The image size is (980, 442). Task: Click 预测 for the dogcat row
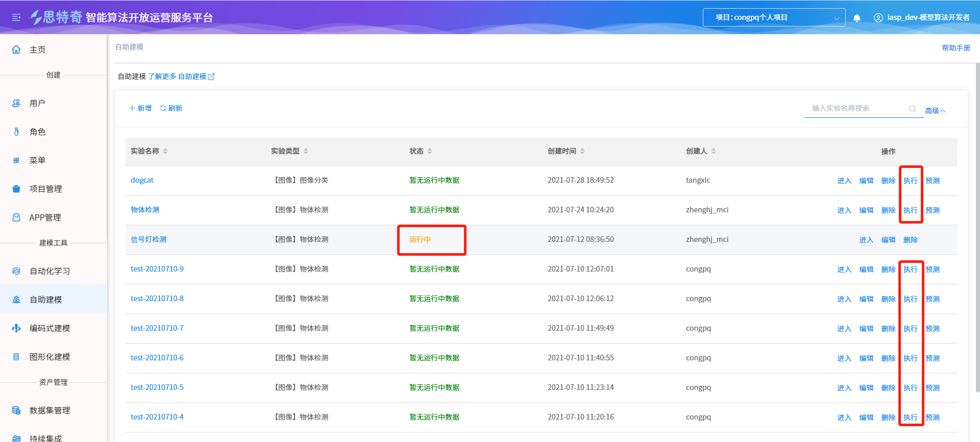tap(933, 181)
